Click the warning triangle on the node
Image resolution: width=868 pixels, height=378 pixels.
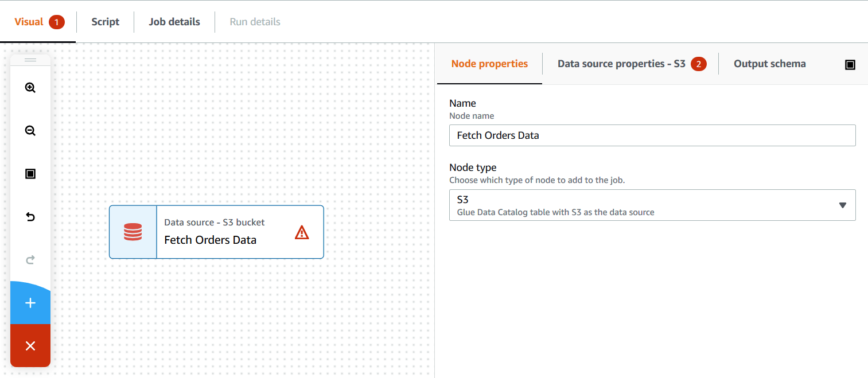302,232
